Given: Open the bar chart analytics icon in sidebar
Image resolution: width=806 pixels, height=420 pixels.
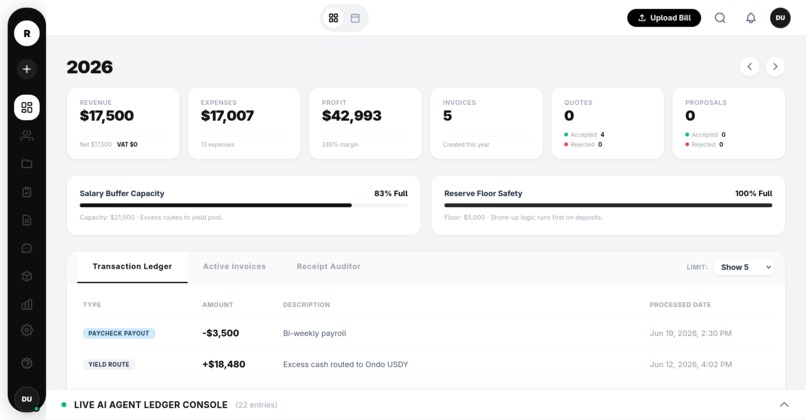Looking at the screenshot, I should [27, 304].
